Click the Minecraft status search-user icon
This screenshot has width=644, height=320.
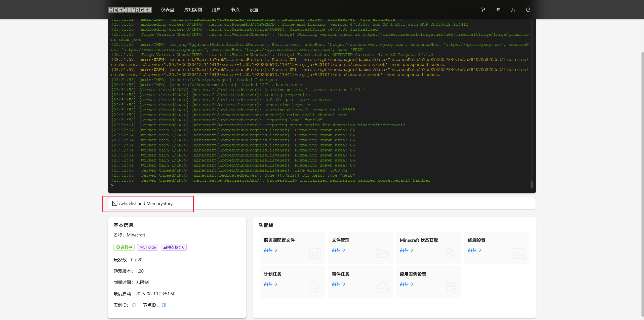(x=451, y=253)
